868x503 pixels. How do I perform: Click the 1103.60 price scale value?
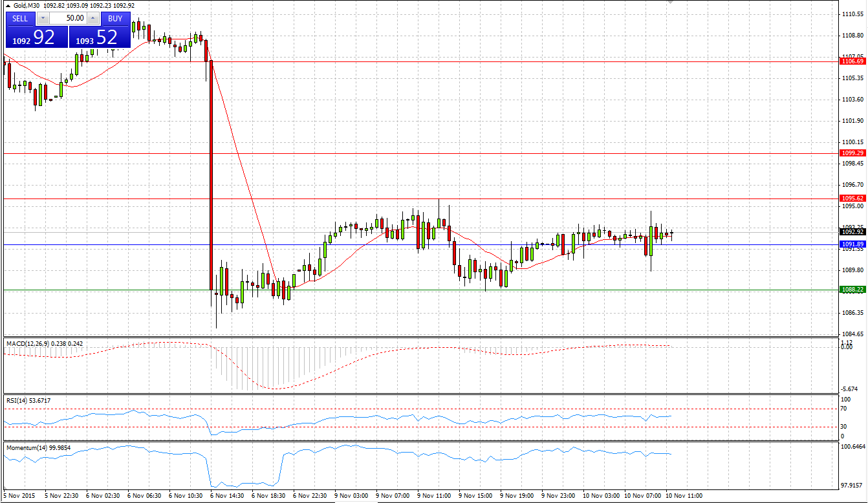[854, 100]
